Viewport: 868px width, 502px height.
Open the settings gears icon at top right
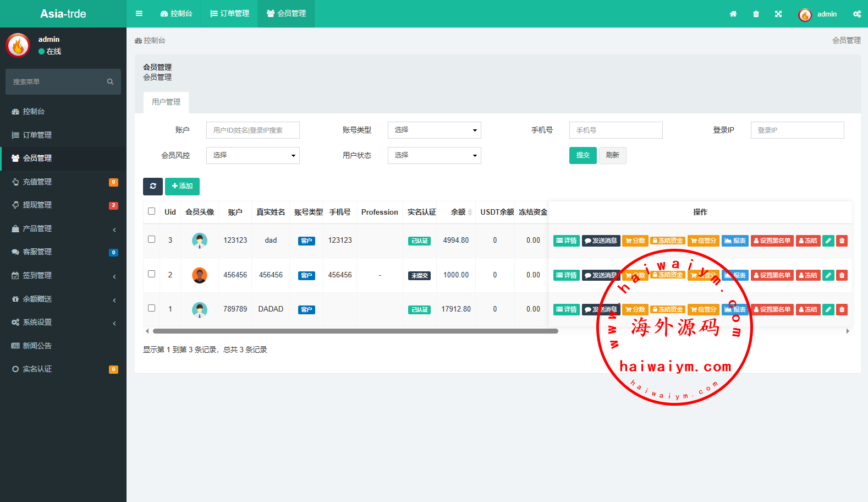tap(857, 14)
